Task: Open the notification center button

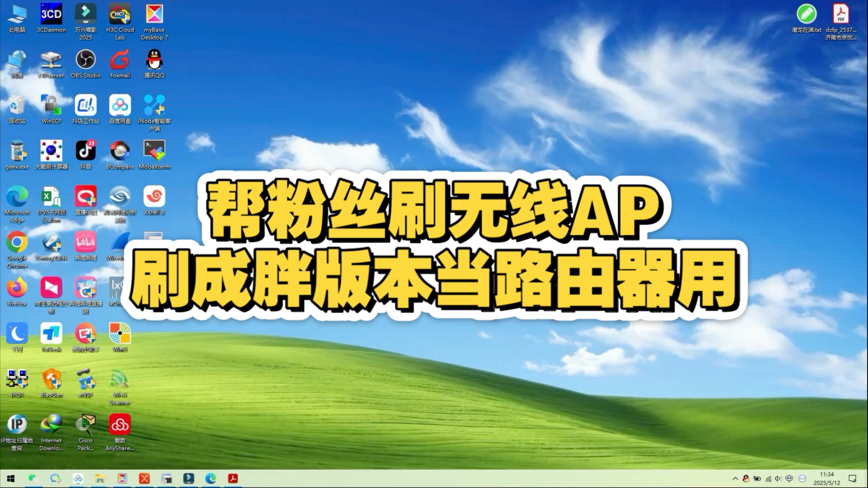Action: click(x=852, y=479)
